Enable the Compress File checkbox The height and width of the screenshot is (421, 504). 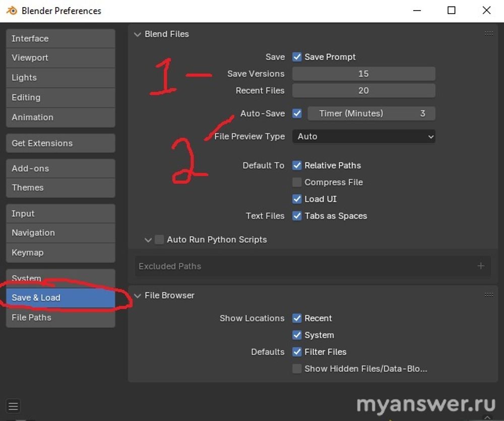coord(297,182)
